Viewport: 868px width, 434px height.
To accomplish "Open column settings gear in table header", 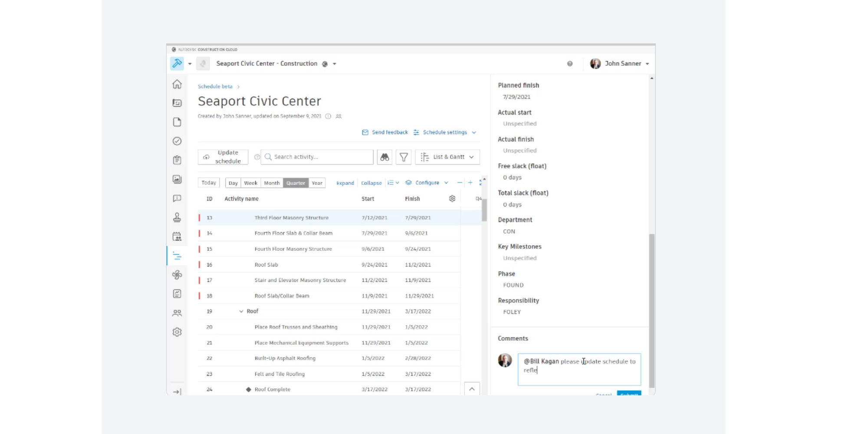I will (452, 199).
